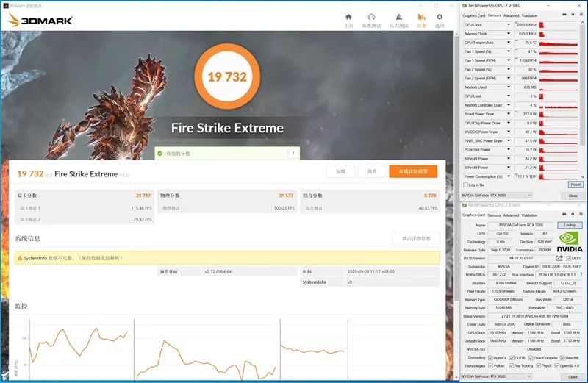
Task: Click the SystemInfo warning triangle icon
Action: 20,258
